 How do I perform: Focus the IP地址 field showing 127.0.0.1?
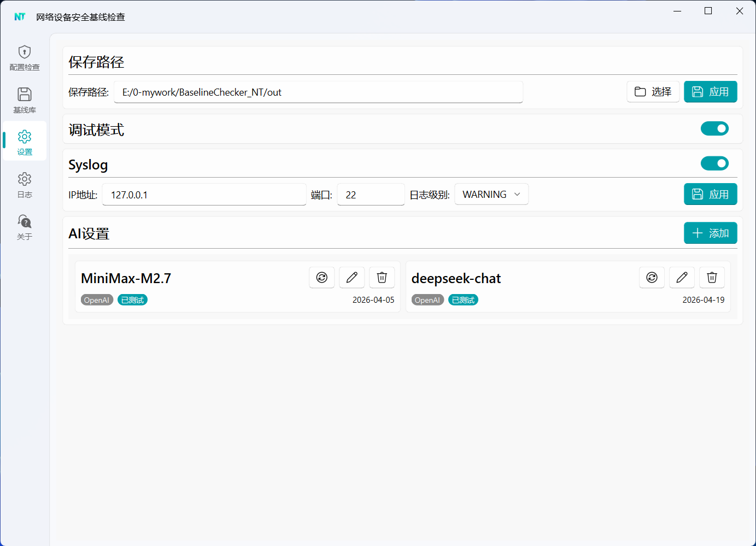(x=204, y=195)
